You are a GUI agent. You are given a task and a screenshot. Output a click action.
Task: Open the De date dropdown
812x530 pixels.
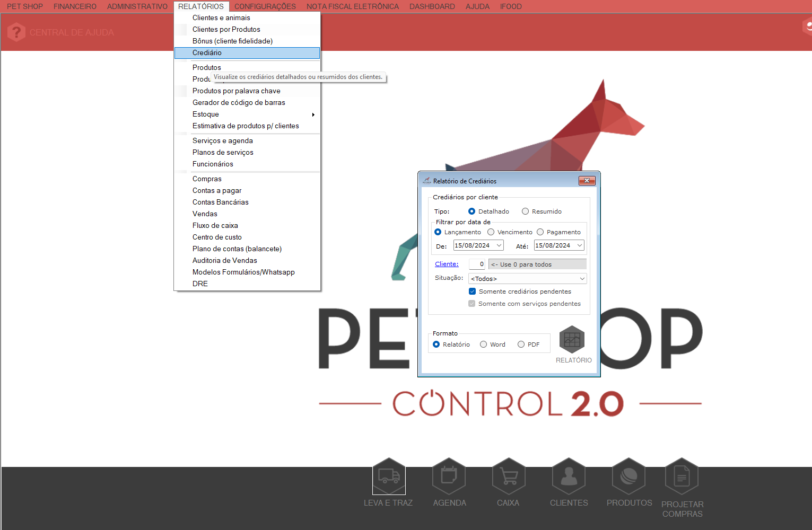click(499, 245)
